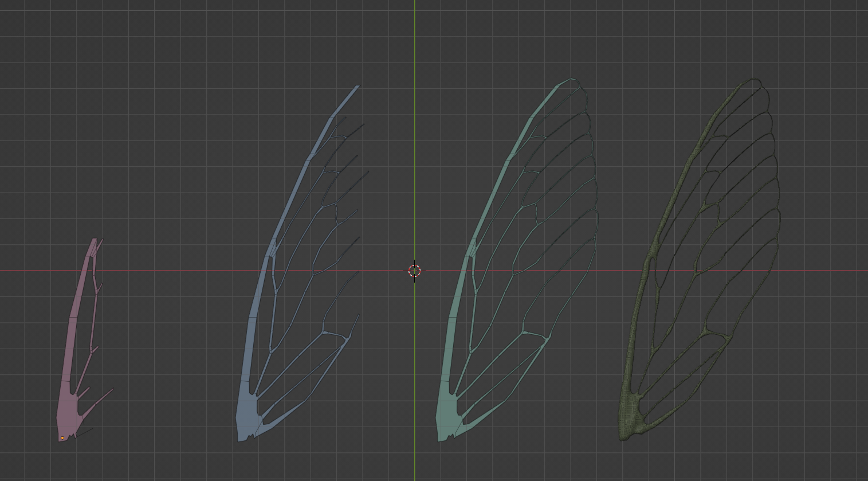Click the red X axis line

pos(172,269)
